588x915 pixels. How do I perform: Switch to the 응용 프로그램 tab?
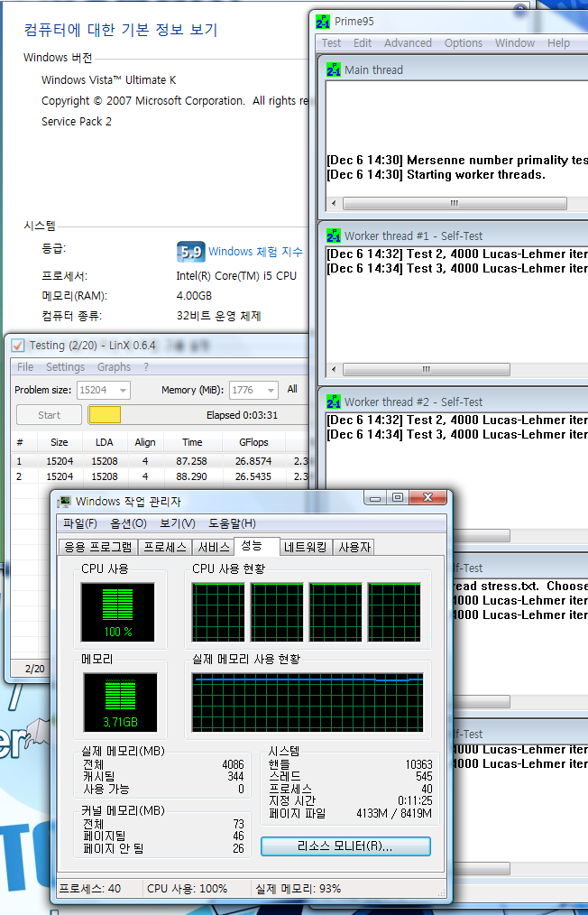(98, 548)
